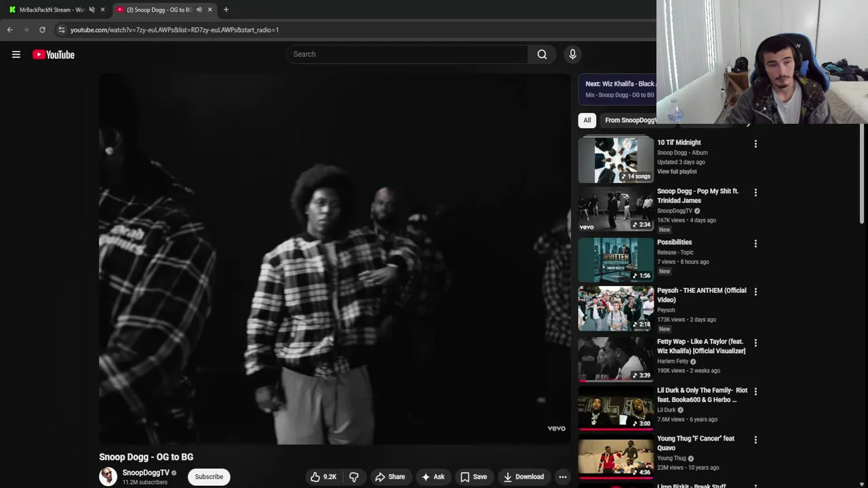Open options for Young Thug F Cancer
Viewport: 868px width, 488px height.
pos(755,440)
